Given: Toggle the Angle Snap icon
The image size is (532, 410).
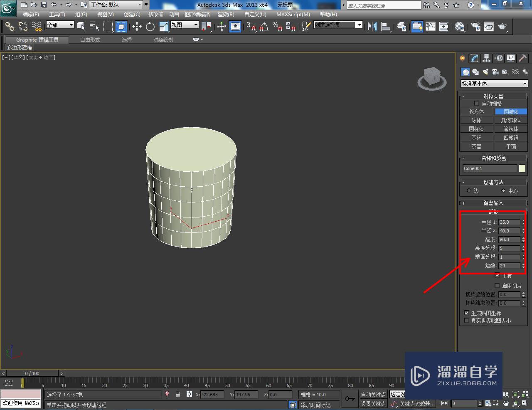Looking at the screenshot, I should 264,27.
